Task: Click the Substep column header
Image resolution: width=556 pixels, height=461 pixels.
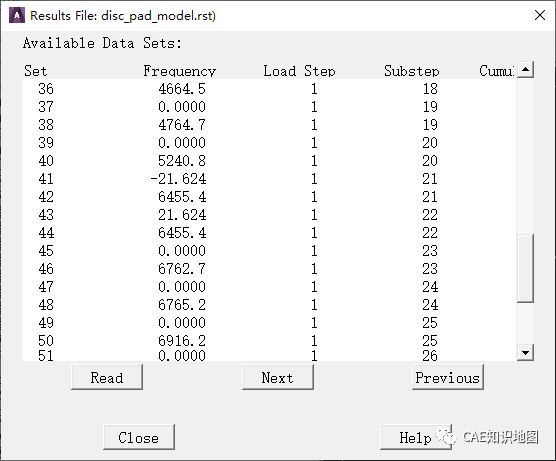Action: click(x=411, y=71)
